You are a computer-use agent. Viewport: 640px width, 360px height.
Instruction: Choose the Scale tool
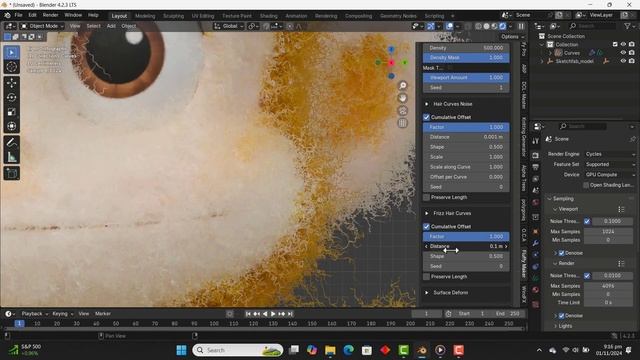[11, 112]
